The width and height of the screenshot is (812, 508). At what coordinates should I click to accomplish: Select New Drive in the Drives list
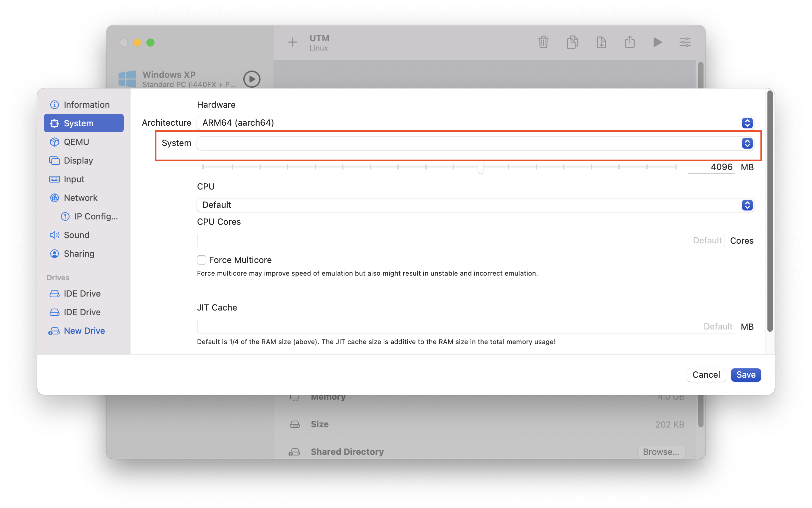pyautogui.click(x=84, y=330)
